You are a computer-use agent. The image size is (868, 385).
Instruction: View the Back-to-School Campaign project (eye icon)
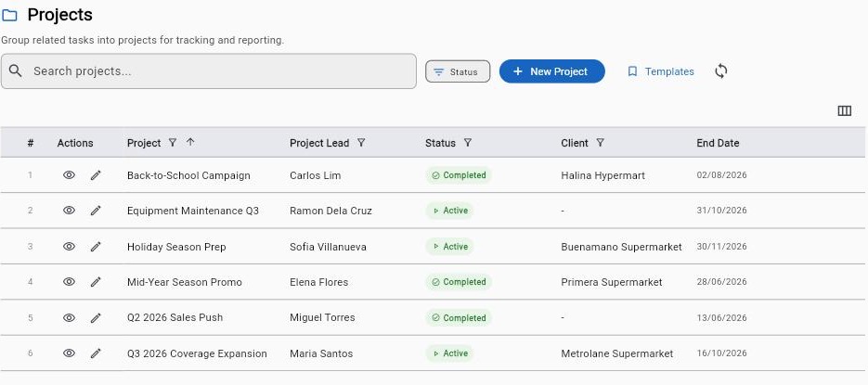(69, 174)
